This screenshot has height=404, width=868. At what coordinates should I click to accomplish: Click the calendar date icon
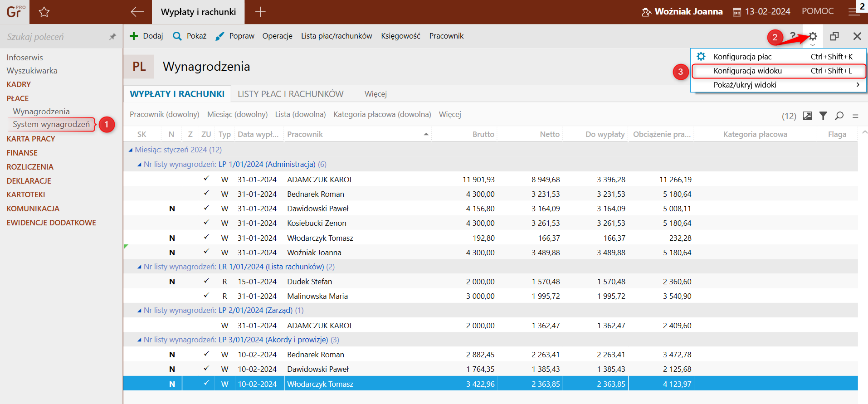point(737,12)
